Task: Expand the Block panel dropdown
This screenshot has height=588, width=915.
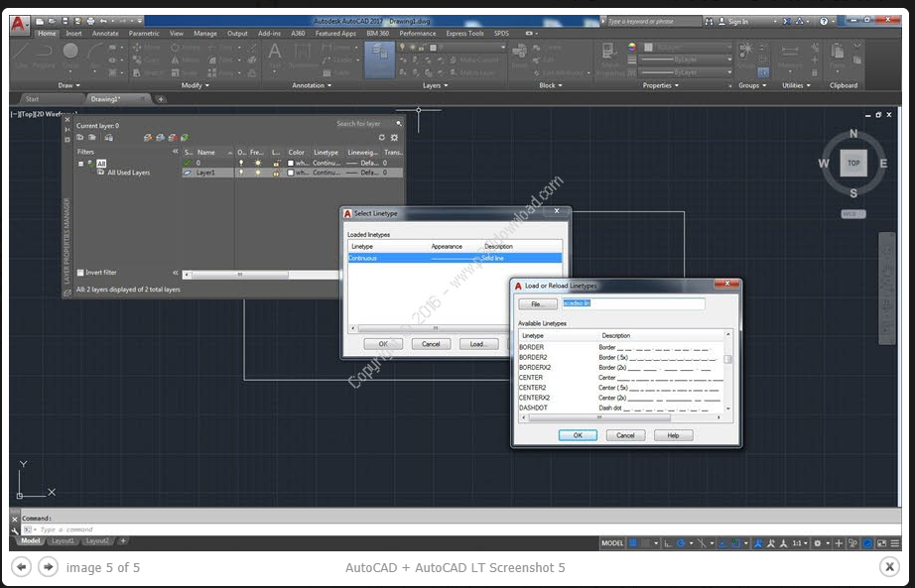Action: [551, 85]
